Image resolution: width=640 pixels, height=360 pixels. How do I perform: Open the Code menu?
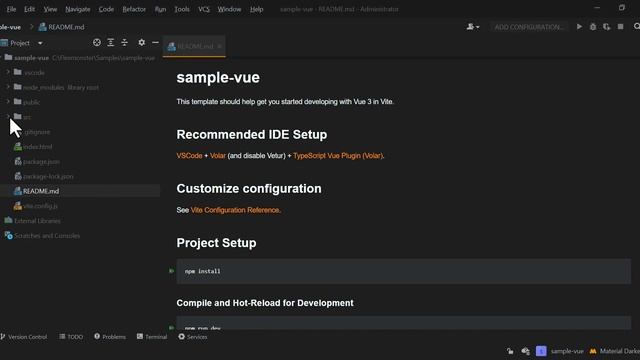[106, 9]
